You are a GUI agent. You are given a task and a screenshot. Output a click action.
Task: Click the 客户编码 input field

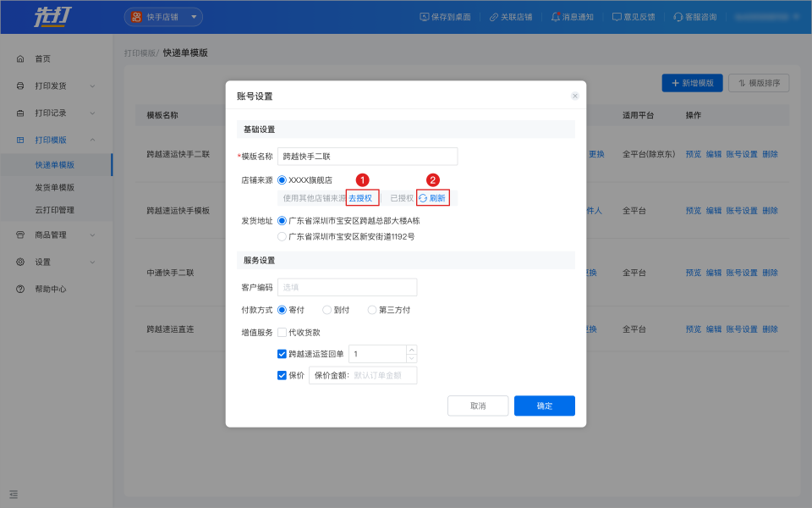point(347,287)
